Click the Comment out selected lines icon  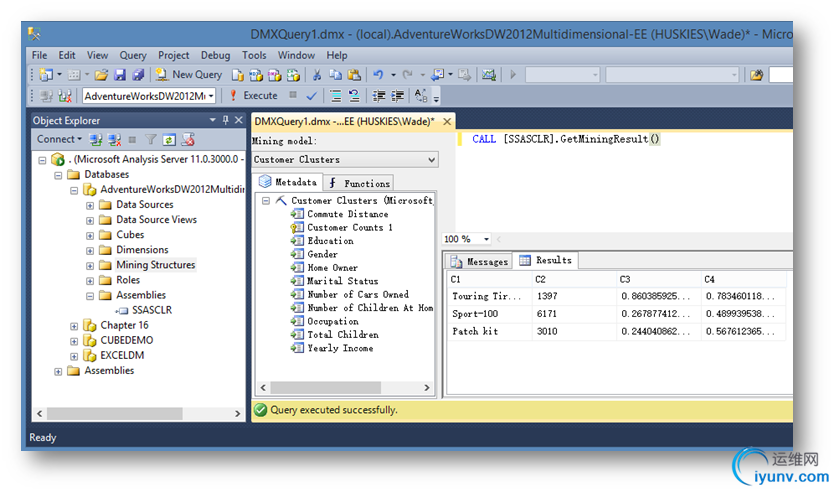coord(335,96)
